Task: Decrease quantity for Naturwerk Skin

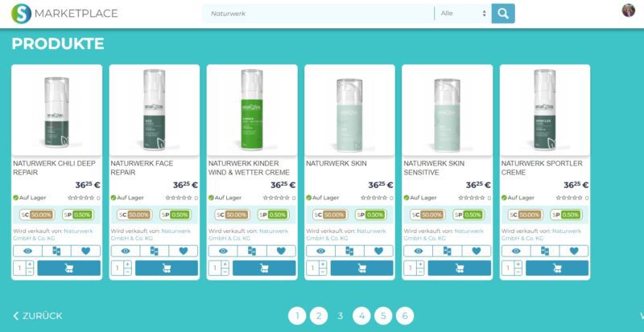Action: point(323,273)
